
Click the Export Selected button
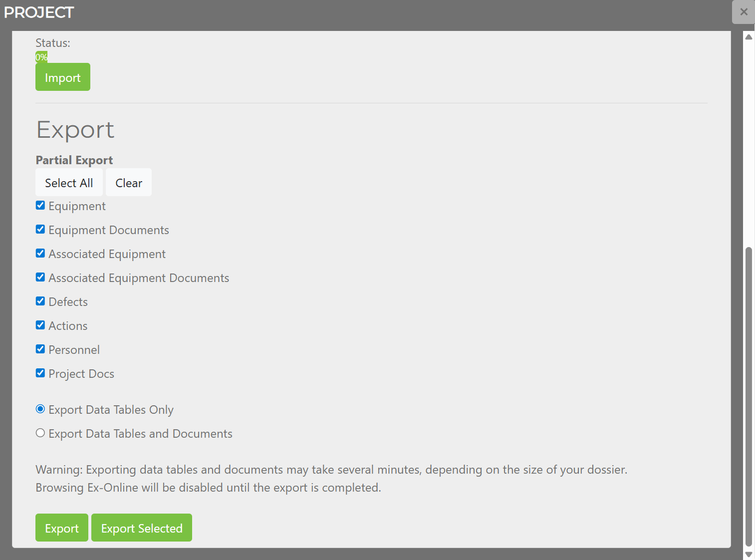(x=142, y=528)
